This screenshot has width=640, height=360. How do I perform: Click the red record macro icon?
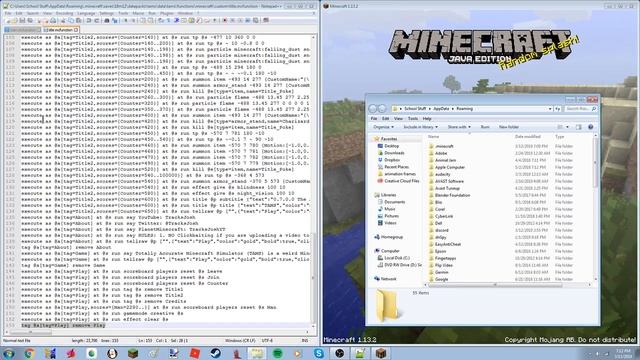click(x=224, y=20)
